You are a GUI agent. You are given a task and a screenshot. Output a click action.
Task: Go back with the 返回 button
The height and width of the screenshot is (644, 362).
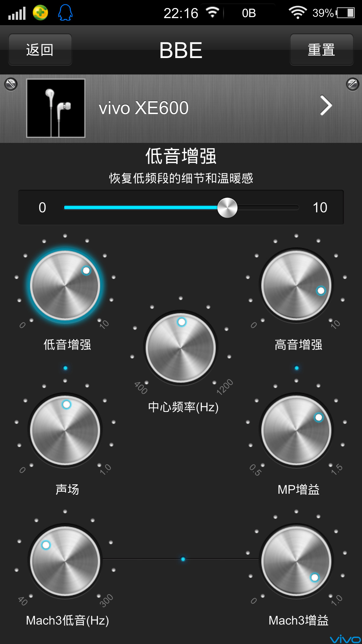[40, 50]
